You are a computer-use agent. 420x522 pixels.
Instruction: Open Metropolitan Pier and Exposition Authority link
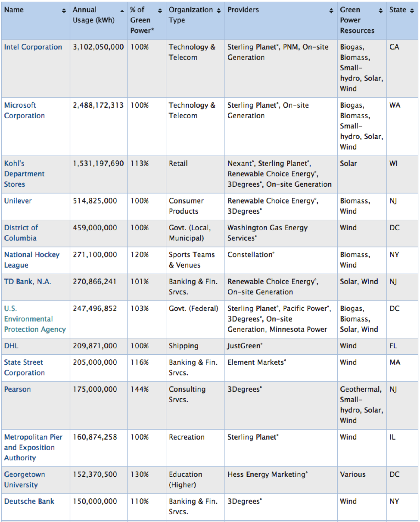pos(33,447)
